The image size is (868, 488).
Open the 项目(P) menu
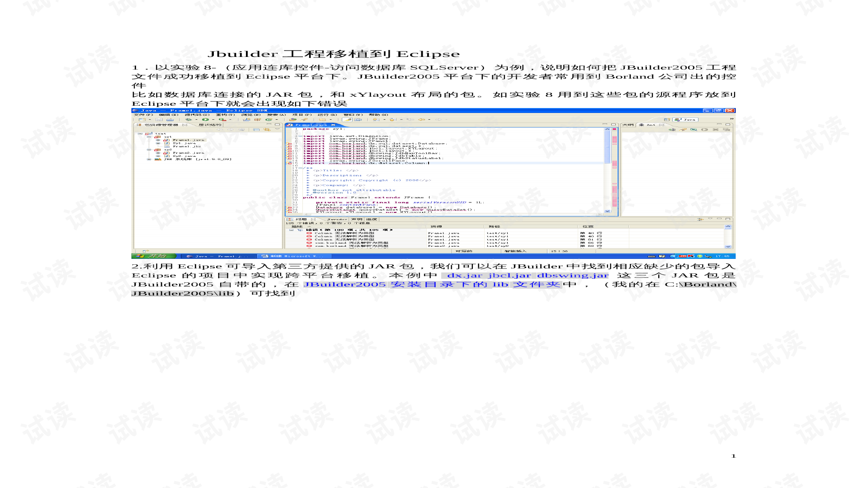coord(302,115)
